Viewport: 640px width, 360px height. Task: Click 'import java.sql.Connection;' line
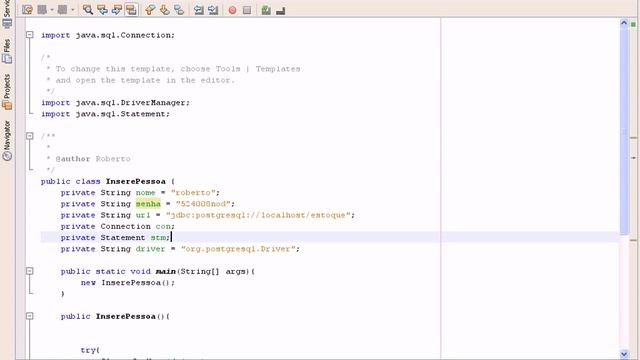(x=108, y=35)
